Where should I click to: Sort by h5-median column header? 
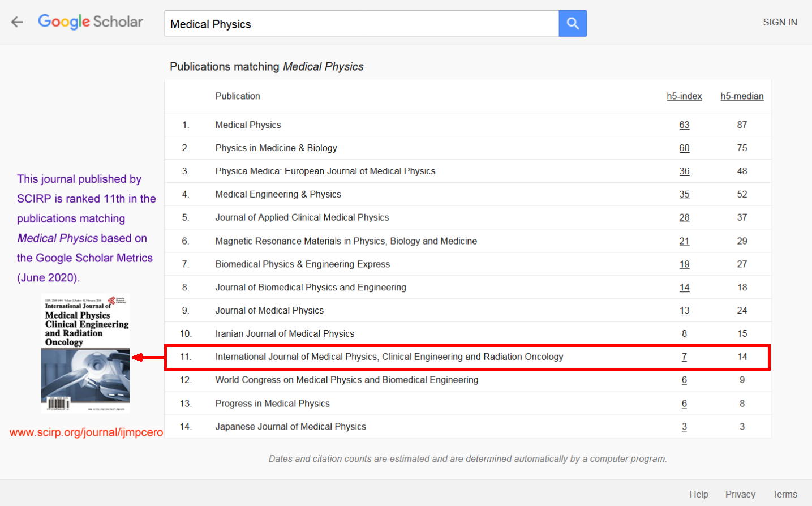click(x=742, y=96)
